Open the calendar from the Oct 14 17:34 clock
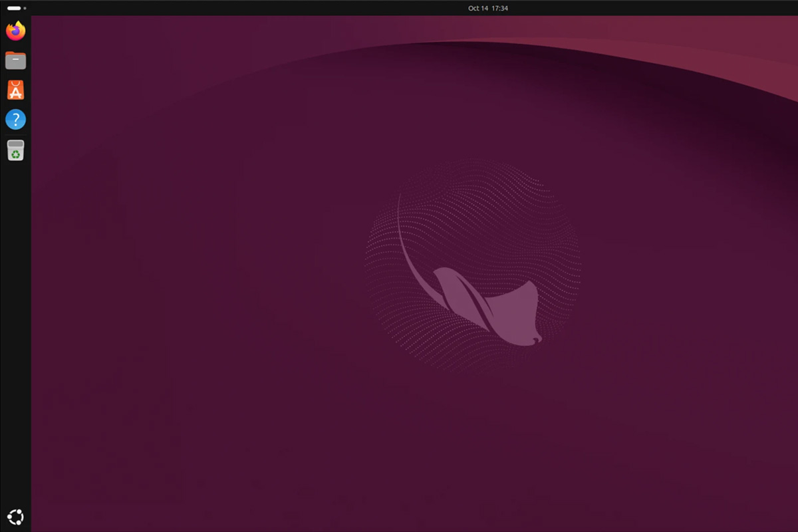798x532 pixels. pyautogui.click(x=488, y=8)
